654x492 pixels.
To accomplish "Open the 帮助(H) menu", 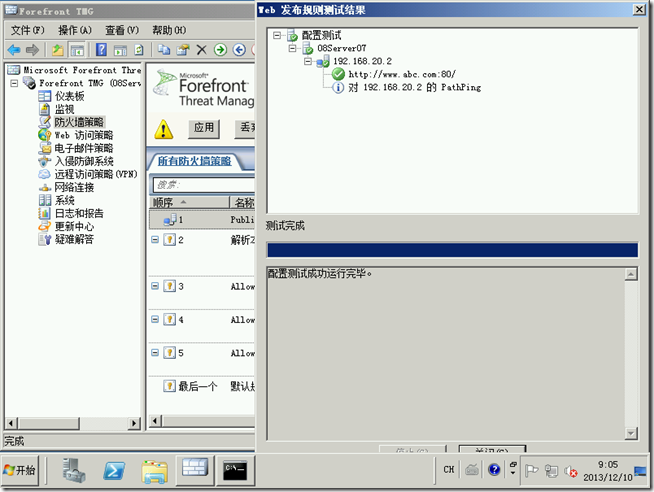I will 169,30.
